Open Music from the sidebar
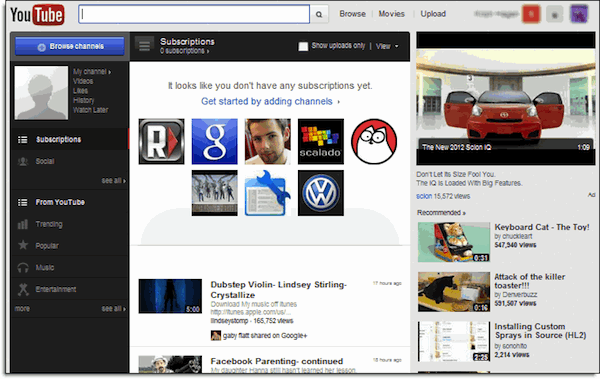 [70, 267]
